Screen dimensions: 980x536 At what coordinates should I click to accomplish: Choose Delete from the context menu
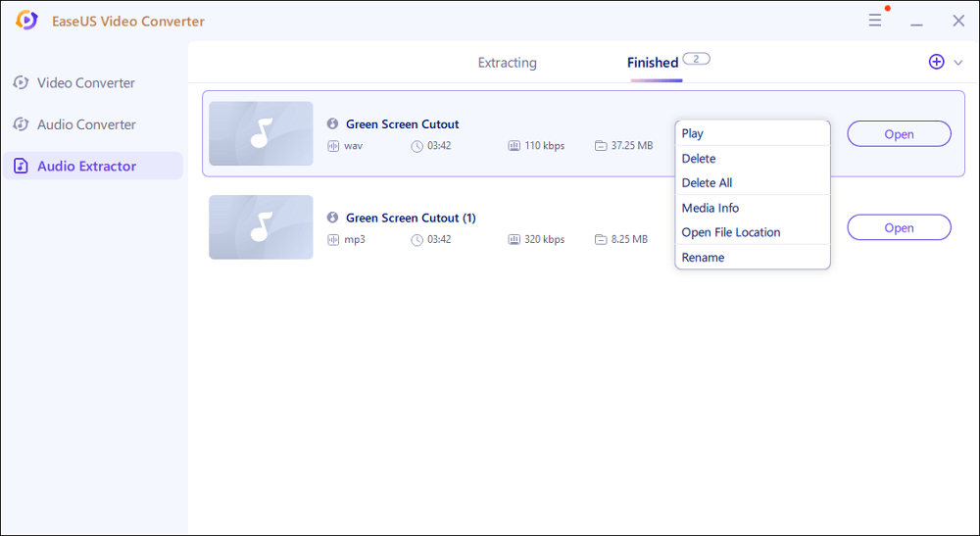click(x=699, y=159)
